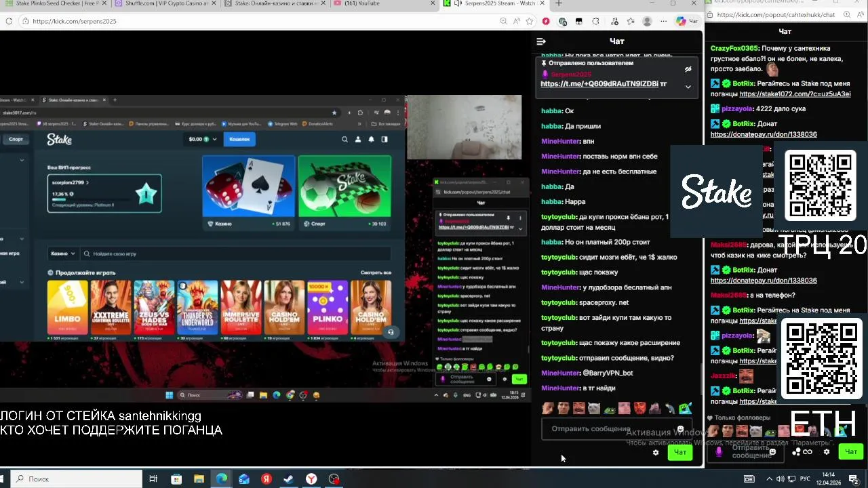Open chat settings gear in main Kick window
This screenshot has height=488, width=868.
[656, 452]
